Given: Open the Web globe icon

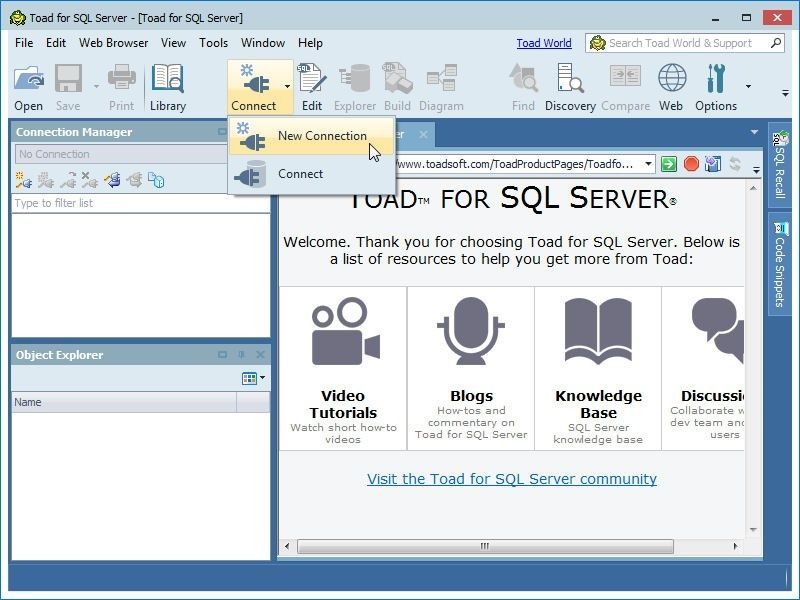Looking at the screenshot, I should (x=671, y=78).
